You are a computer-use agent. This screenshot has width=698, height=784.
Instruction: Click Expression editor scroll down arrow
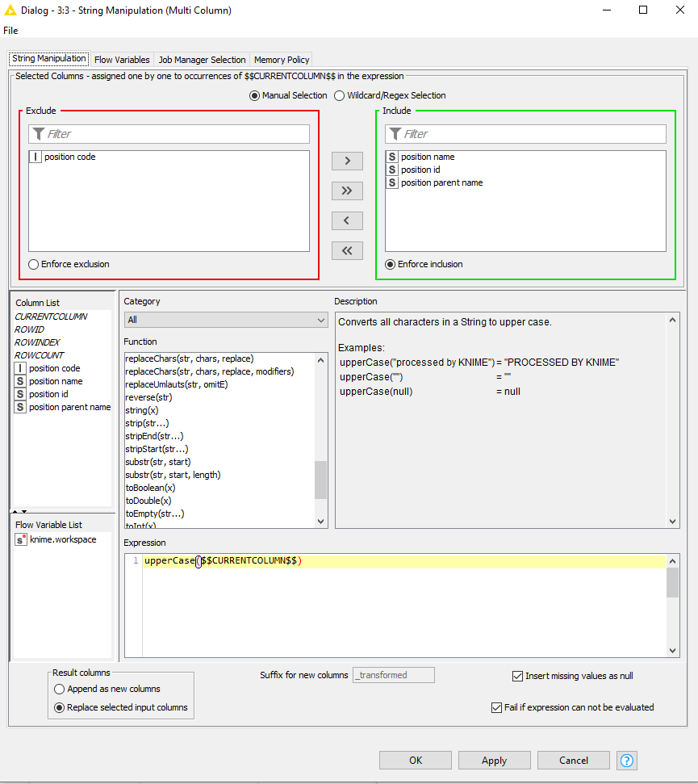672,651
